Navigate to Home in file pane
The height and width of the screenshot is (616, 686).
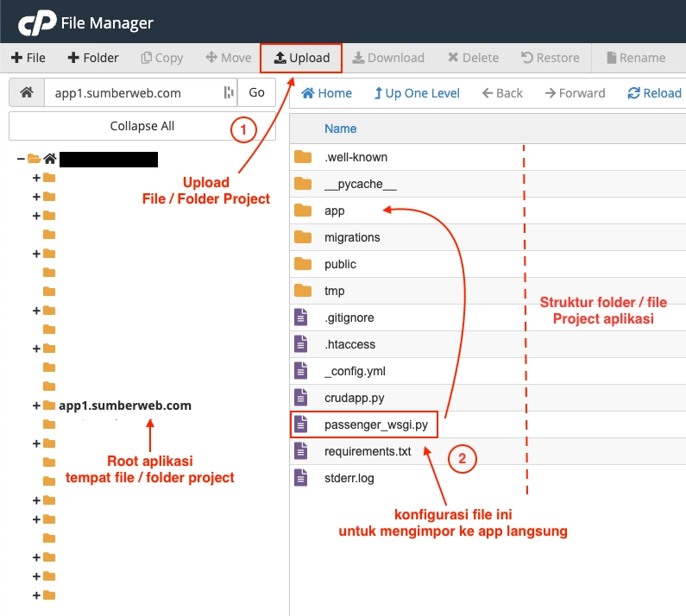click(x=326, y=93)
